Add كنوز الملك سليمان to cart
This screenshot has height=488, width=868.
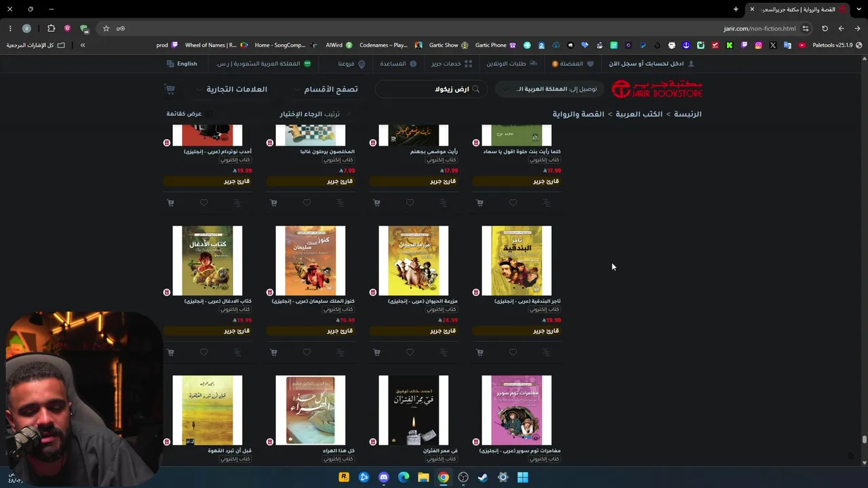pyautogui.click(x=273, y=352)
